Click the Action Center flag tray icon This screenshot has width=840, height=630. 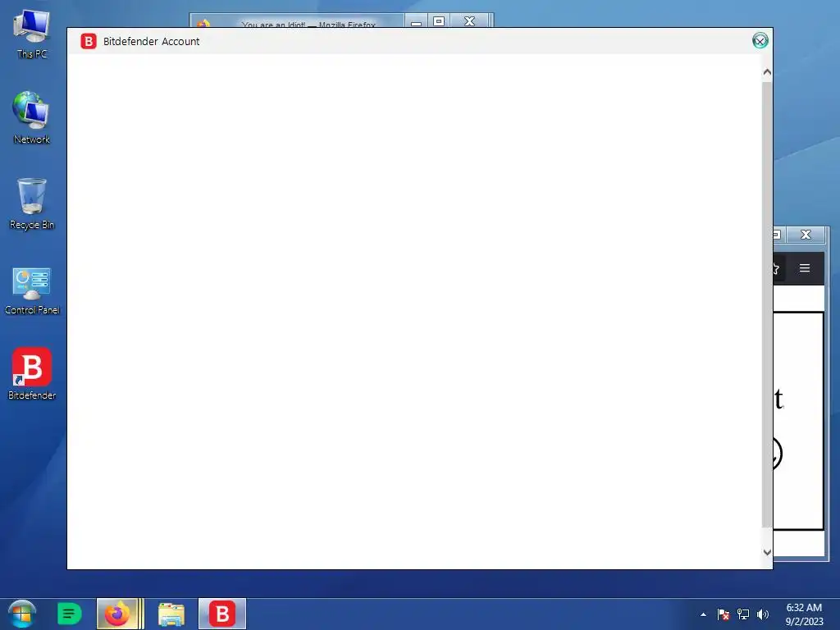(724, 614)
